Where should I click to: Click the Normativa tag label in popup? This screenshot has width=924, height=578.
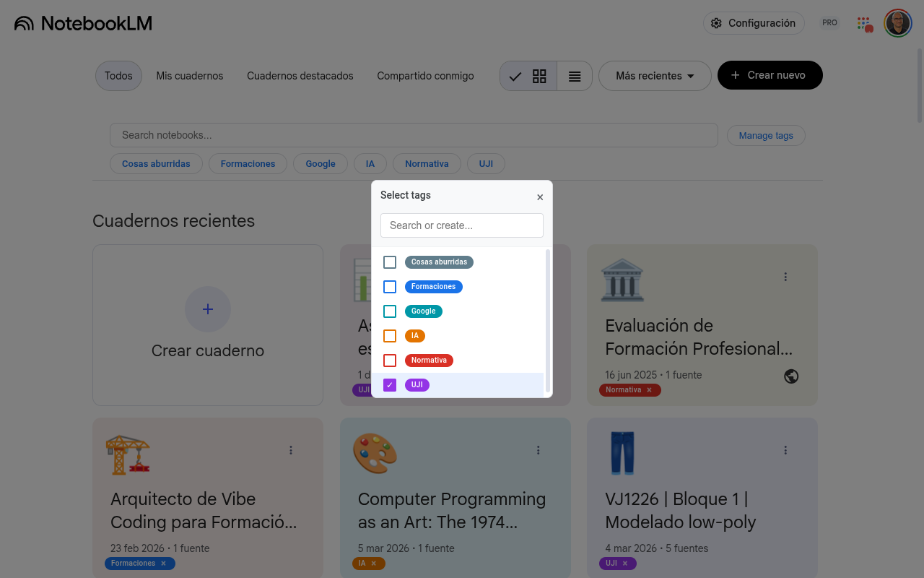pyautogui.click(x=429, y=361)
